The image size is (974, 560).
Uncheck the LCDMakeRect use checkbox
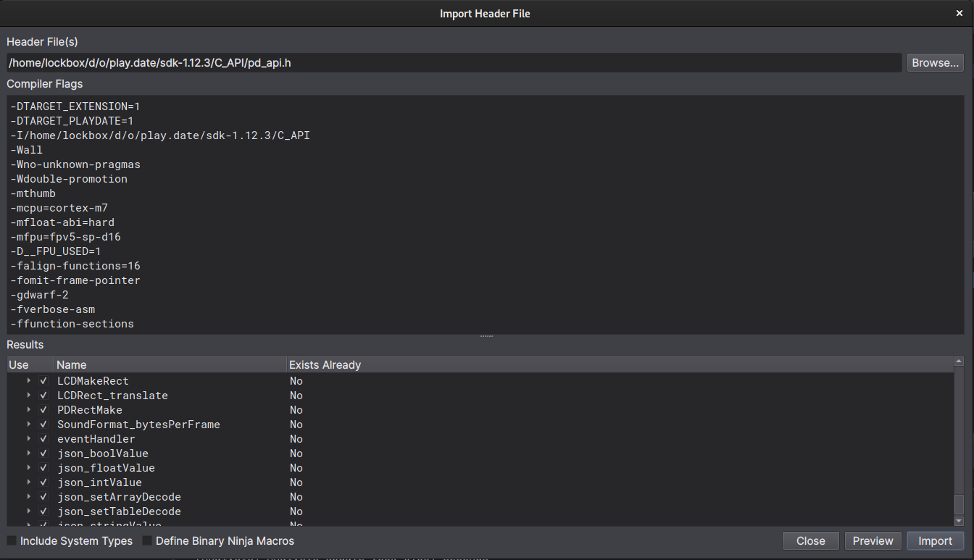[x=43, y=381]
